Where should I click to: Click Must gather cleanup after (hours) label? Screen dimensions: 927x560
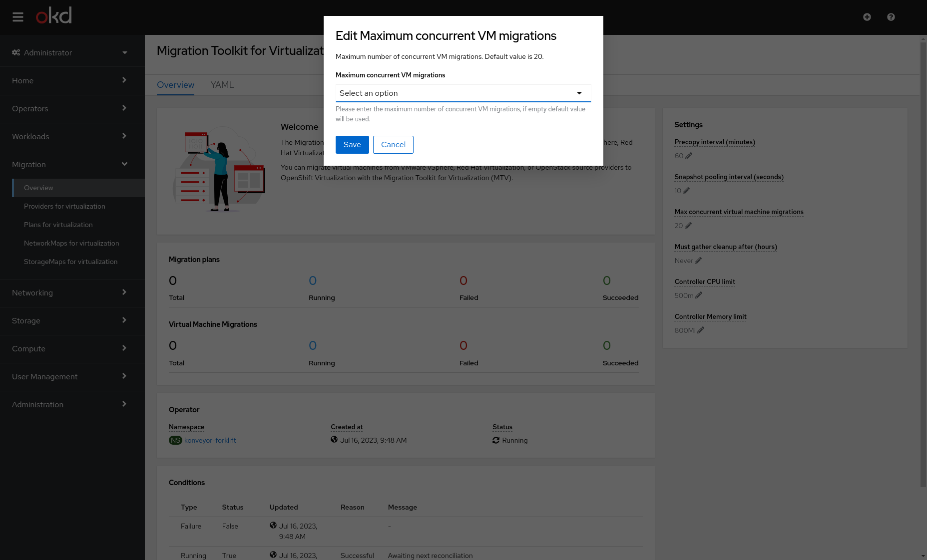point(726,247)
